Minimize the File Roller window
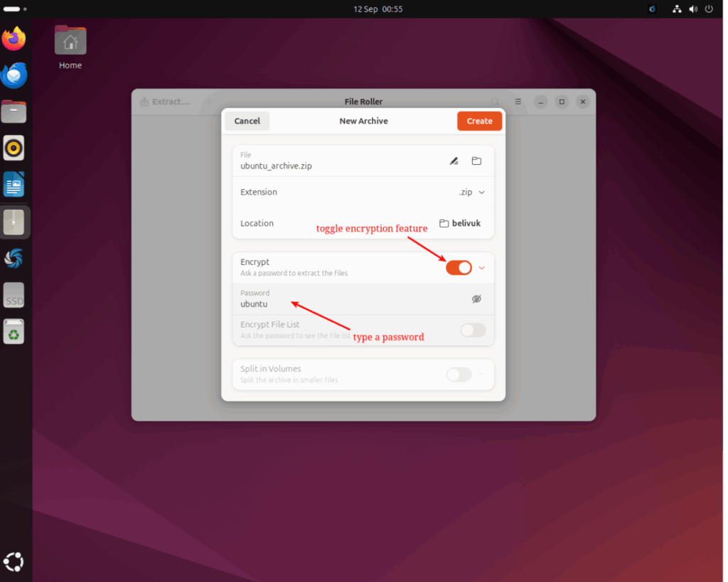Screen dimensions: 728x582 point(540,102)
